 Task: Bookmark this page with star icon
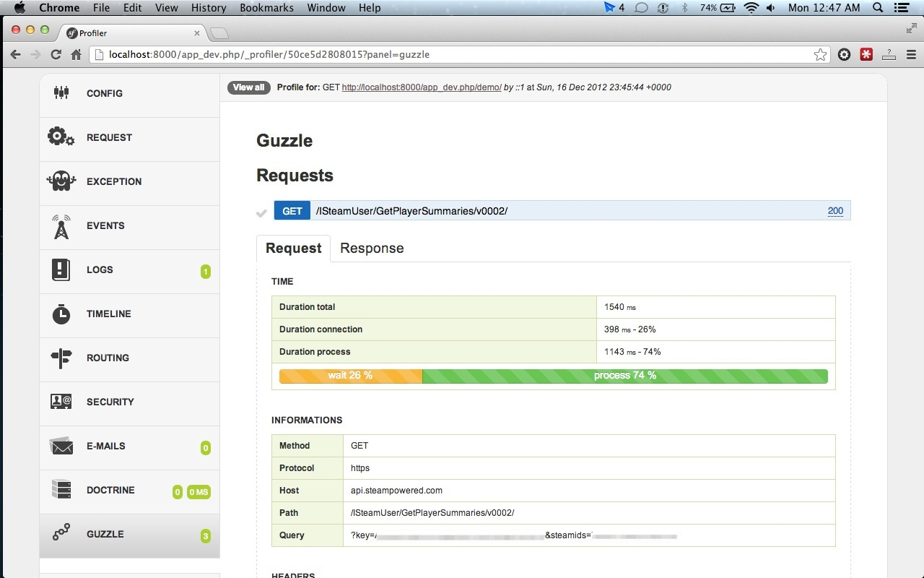point(820,54)
